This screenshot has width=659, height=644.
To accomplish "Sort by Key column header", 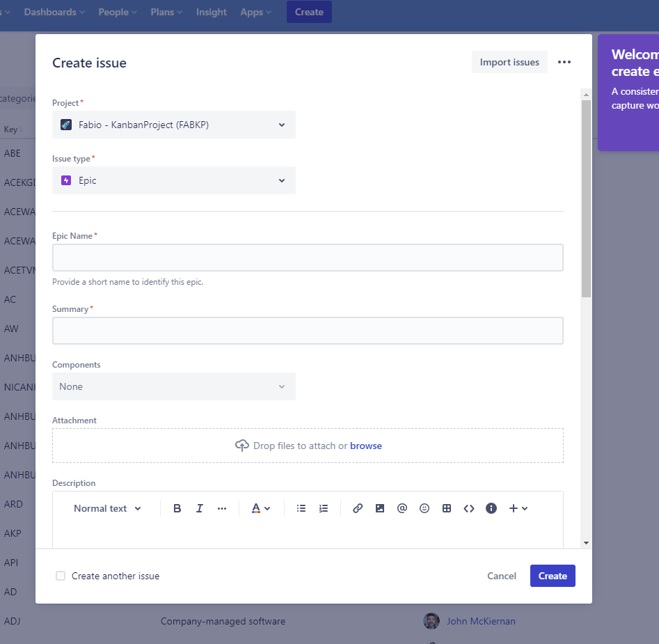I will [13, 129].
